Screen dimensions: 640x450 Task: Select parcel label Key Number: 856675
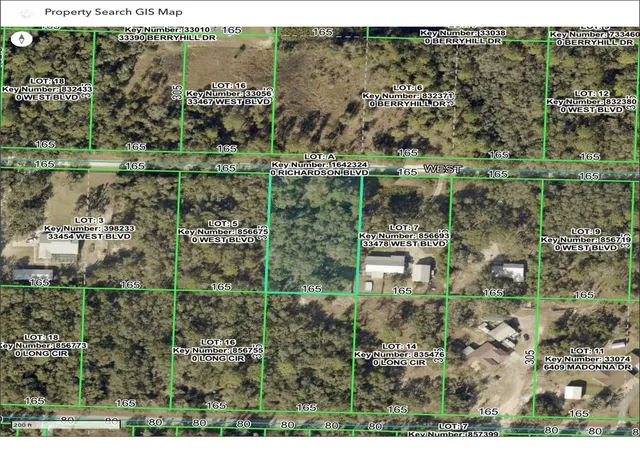point(223,232)
